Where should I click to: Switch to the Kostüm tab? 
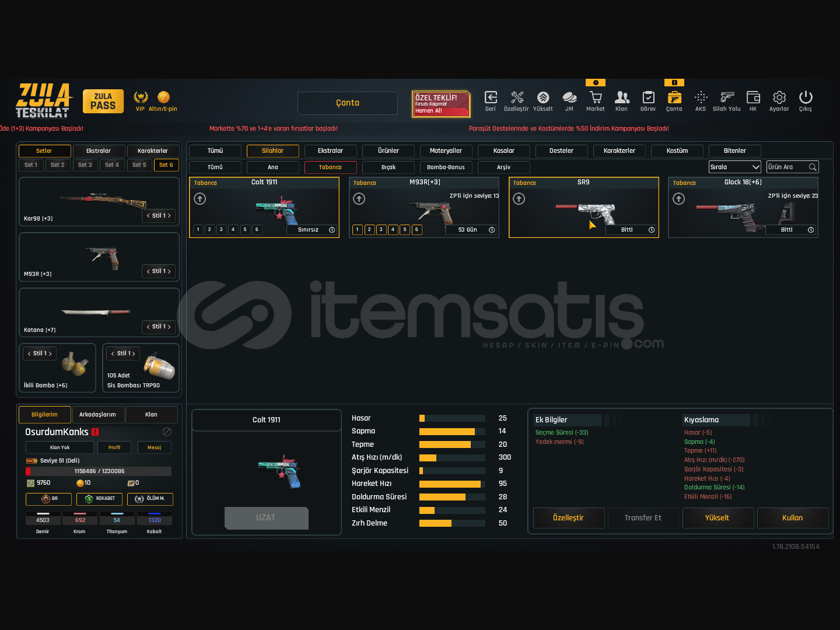(677, 151)
